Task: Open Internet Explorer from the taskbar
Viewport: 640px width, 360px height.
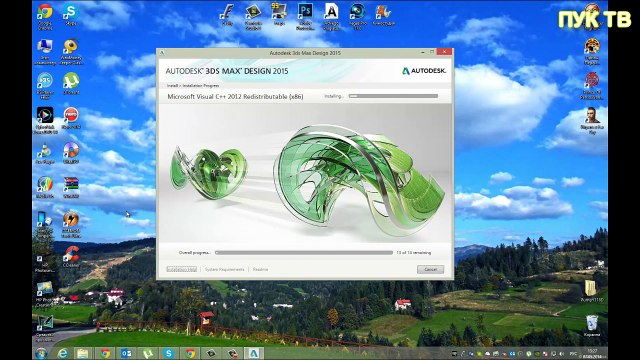Action: pyautogui.click(x=62, y=353)
